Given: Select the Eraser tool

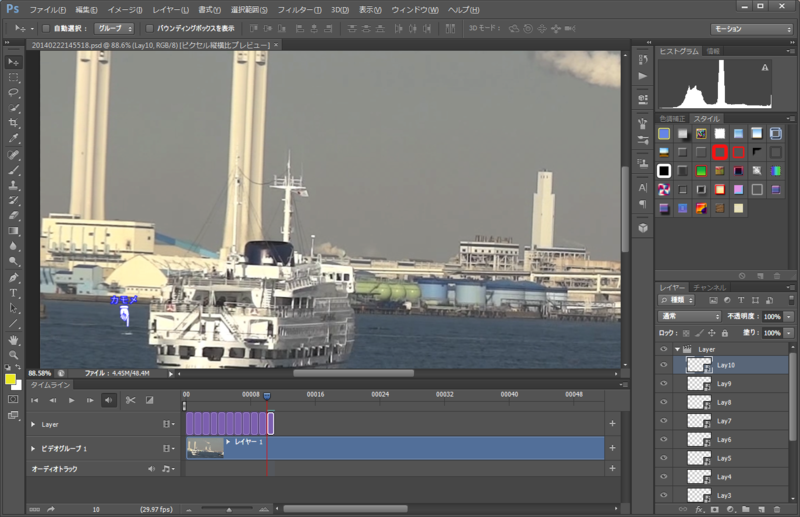Looking at the screenshot, I should [13, 215].
